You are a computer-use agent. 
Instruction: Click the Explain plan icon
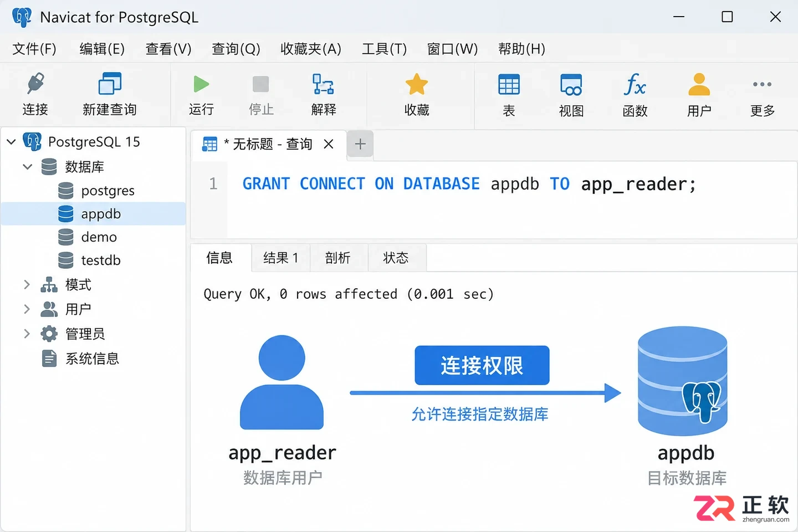(x=323, y=84)
